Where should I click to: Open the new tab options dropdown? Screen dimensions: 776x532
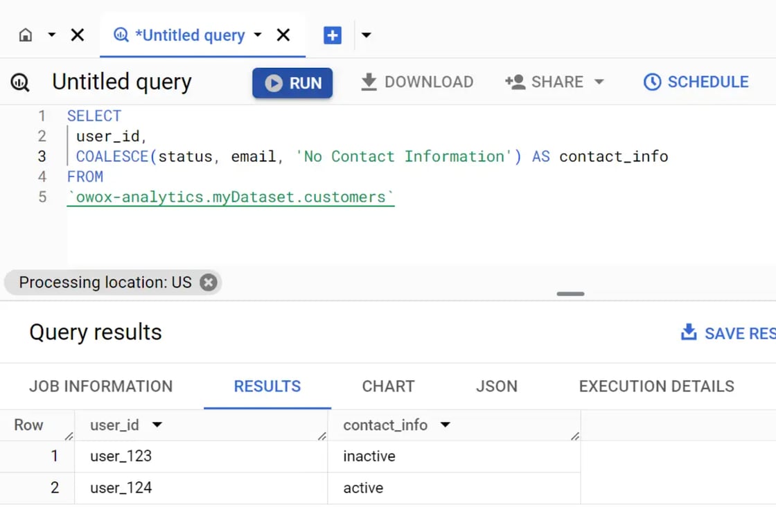point(367,35)
